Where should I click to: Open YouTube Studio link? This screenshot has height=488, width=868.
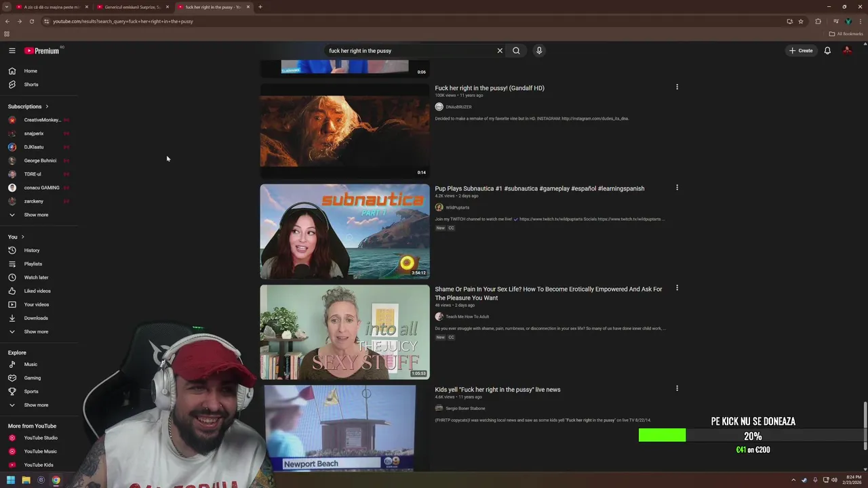[x=39, y=438]
